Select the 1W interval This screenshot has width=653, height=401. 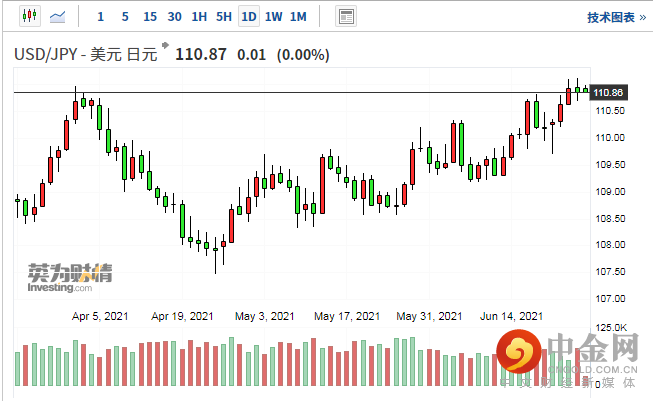pos(274,17)
